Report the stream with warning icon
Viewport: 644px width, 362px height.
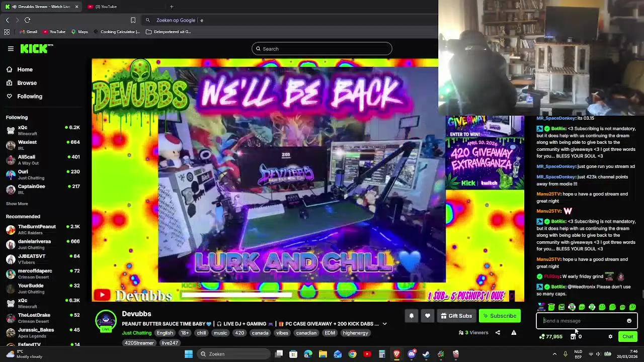point(514,333)
